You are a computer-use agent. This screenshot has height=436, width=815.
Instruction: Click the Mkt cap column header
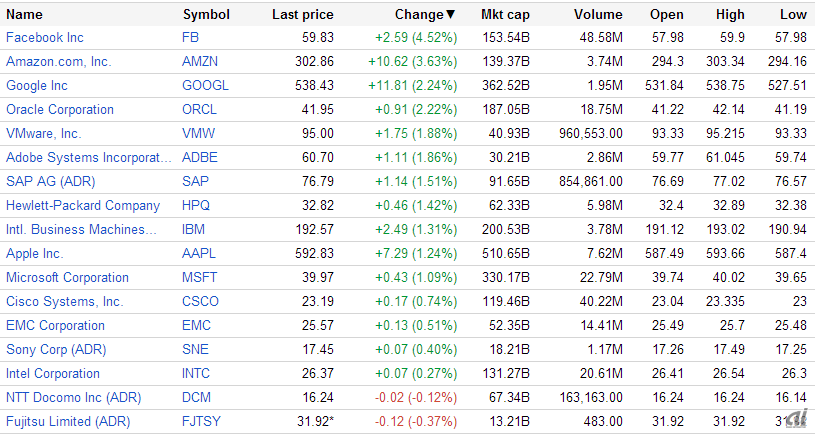tap(505, 15)
